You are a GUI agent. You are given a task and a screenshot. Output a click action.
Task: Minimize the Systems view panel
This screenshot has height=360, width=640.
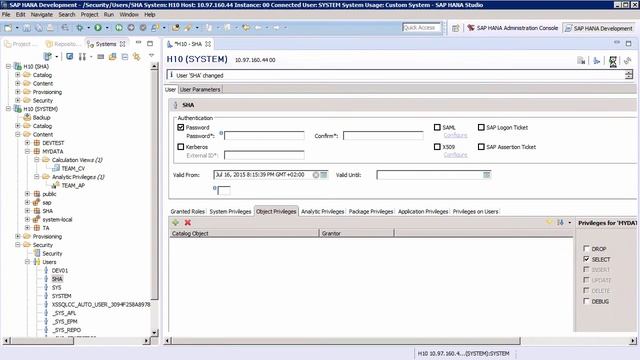point(138,43)
